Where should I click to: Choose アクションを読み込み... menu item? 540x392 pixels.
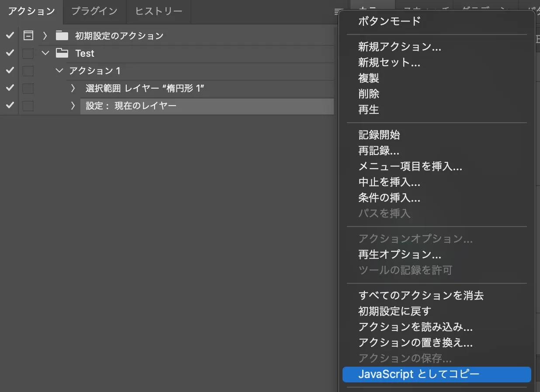pos(415,327)
